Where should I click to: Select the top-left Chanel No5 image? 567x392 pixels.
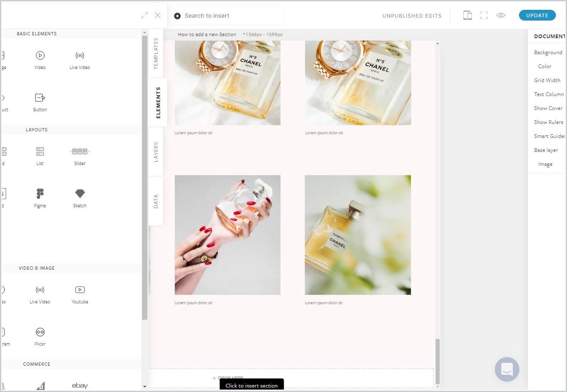(227, 83)
